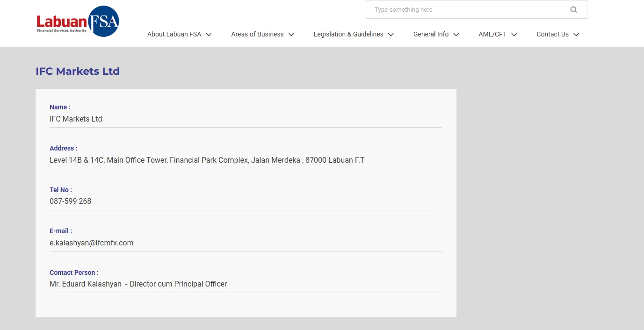Expand the chevron beside About Labuan FSA
The height and width of the screenshot is (330, 644).
(x=209, y=35)
